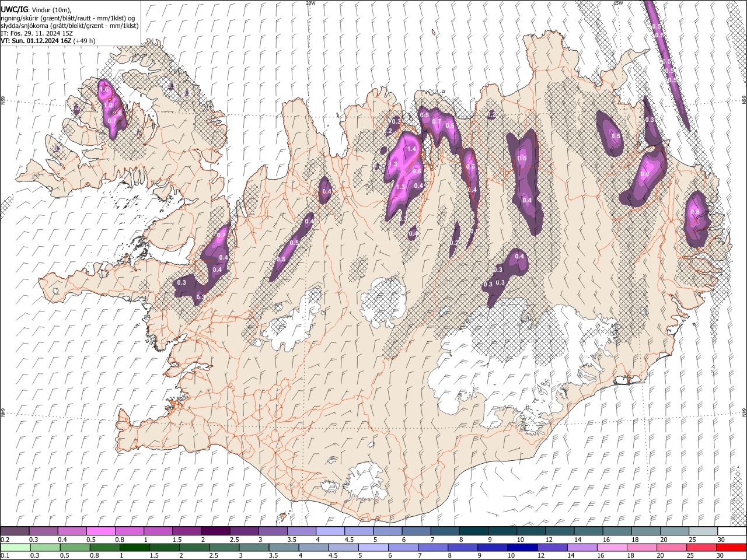Screen dimensions: 747x560
Task: Click the UWC/IG title text
Action: (x=14, y=10)
